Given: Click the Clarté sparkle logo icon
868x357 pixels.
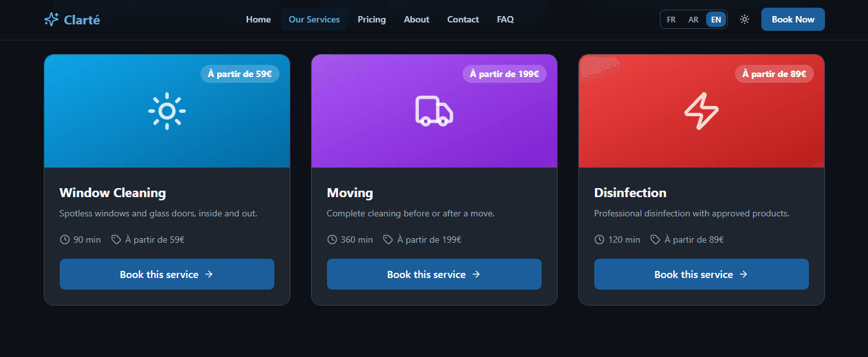Looking at the screenshot, I should (51, 19).
